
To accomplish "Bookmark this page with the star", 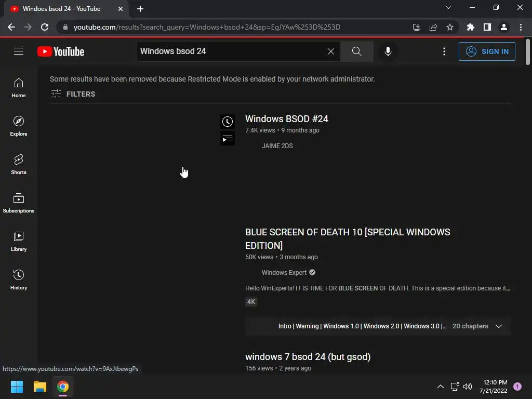I will [x=450, y=27].
